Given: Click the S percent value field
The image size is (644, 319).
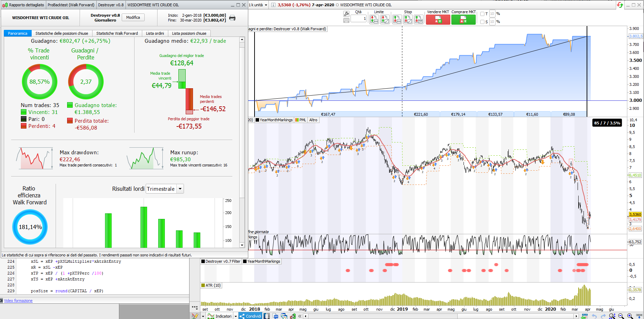Looking at the screenshot, I should (492, 22).
